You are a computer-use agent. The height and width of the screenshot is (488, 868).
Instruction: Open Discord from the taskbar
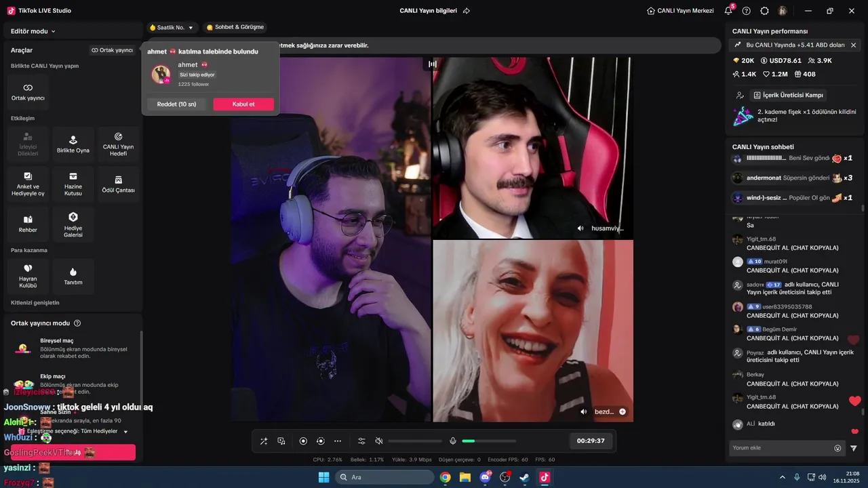coord(485,477)
